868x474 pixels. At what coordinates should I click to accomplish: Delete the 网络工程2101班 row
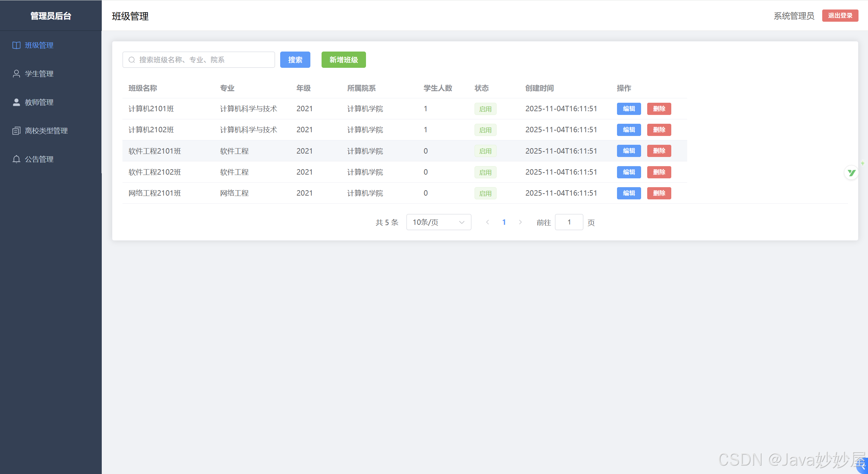click(x=659, y=193)
